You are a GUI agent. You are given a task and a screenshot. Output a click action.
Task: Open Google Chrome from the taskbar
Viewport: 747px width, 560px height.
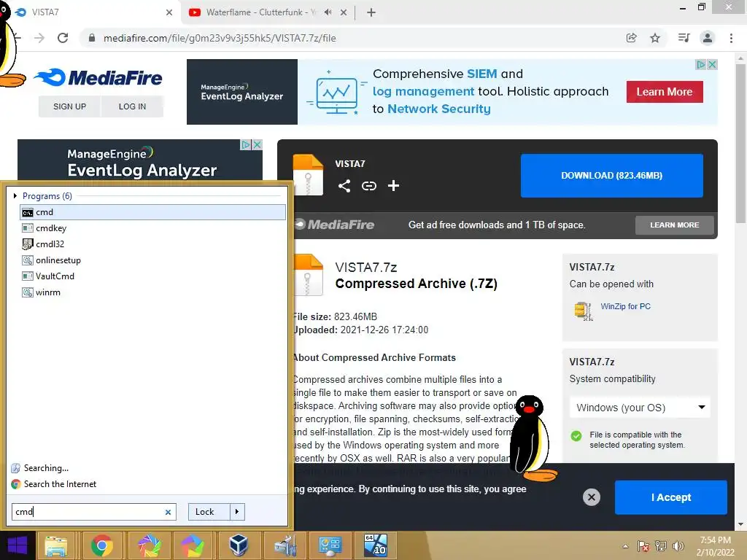101,545
